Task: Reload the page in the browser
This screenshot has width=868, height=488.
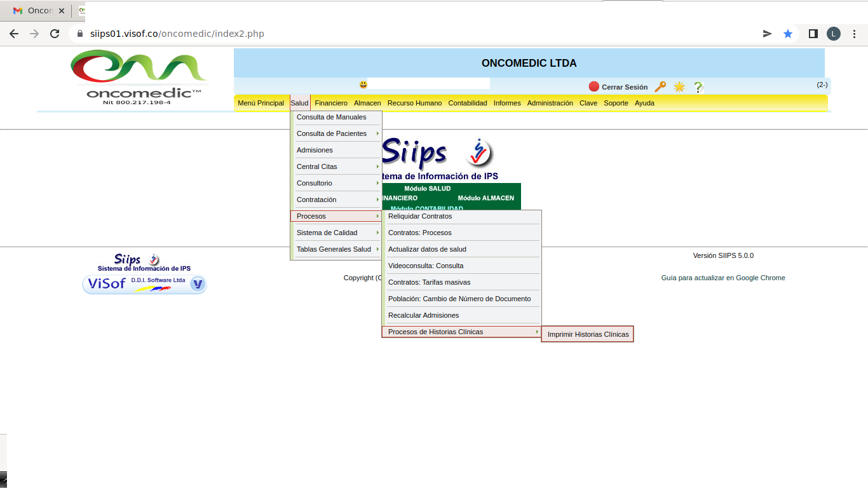Action: tap(55, 34)
